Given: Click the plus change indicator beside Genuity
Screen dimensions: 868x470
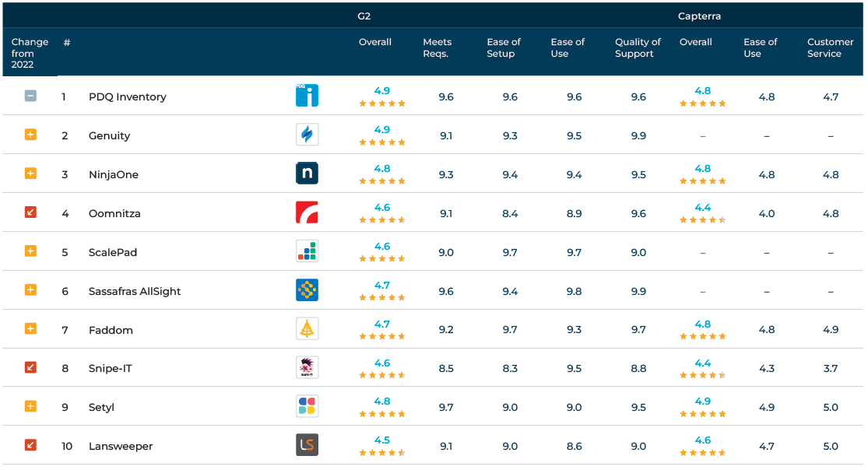Looking at the screenshot, I should pyautogui.click(x=30, y=135).
